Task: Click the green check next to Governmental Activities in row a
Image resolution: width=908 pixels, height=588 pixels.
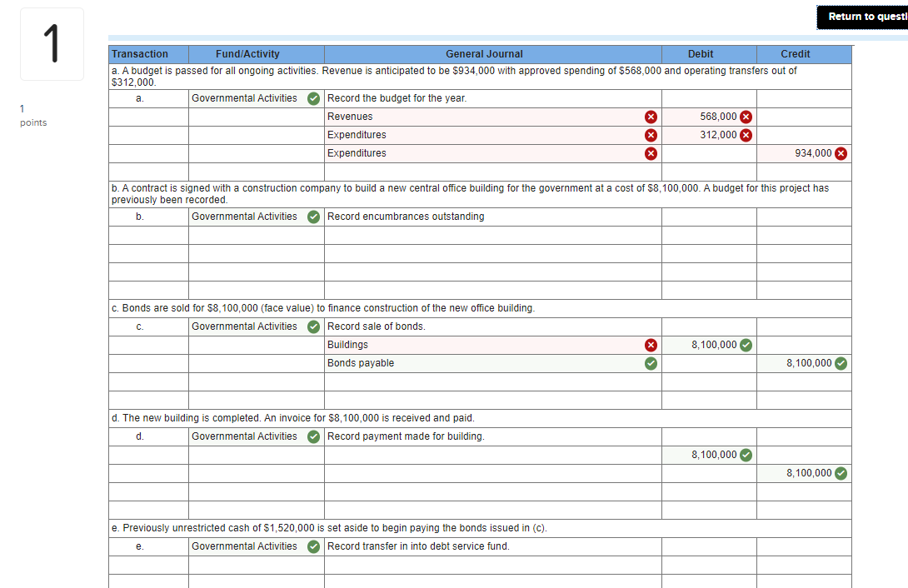Action: (312, 97)
